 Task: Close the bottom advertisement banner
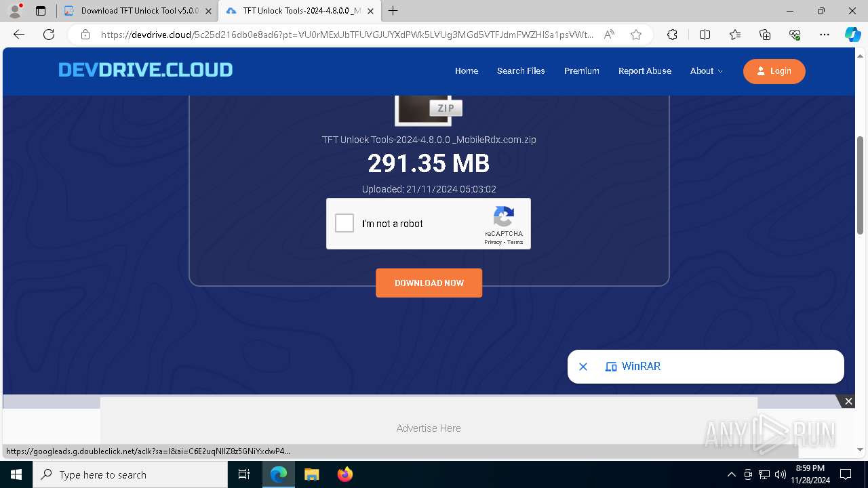coord(848,401)
